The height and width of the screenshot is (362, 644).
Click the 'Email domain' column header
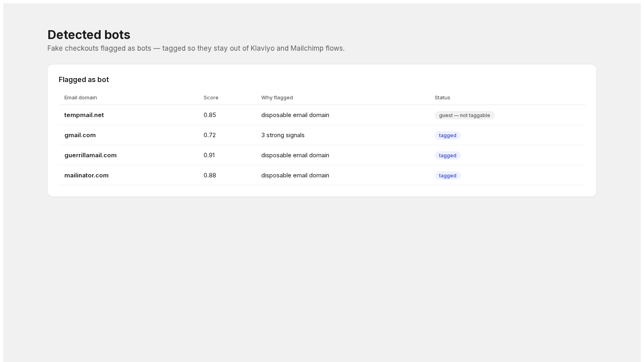click(x=80, y=98)
